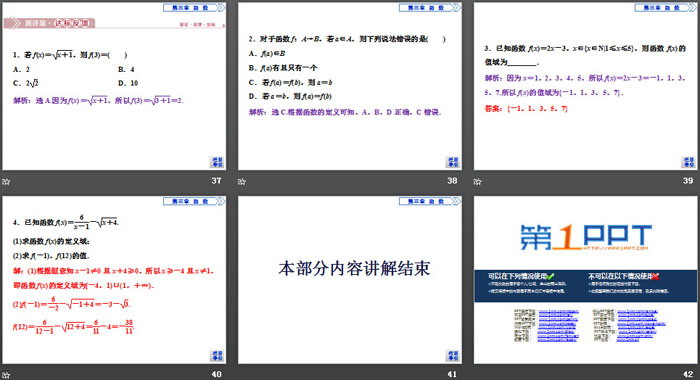The width and height of the screenshot is (700, 380).
Task: Click the '(2)求f(−1), f(12)的值' line on slide 40
Action: click(51, 256)
